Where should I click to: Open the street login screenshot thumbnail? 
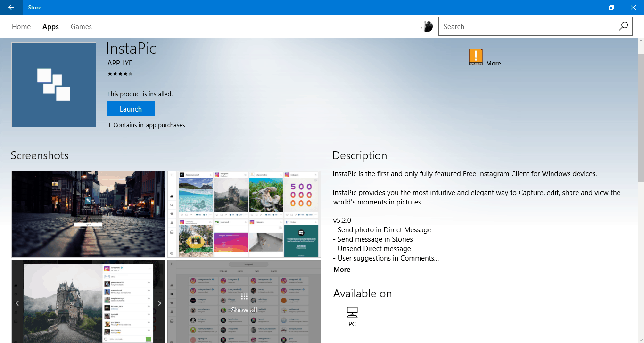(88, 214)
